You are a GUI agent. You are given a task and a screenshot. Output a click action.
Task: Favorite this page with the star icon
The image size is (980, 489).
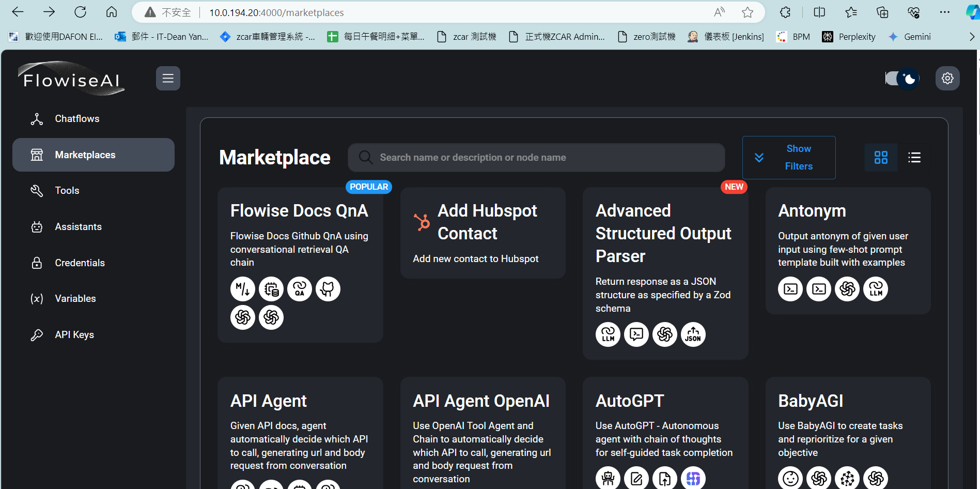coord(747,12)
